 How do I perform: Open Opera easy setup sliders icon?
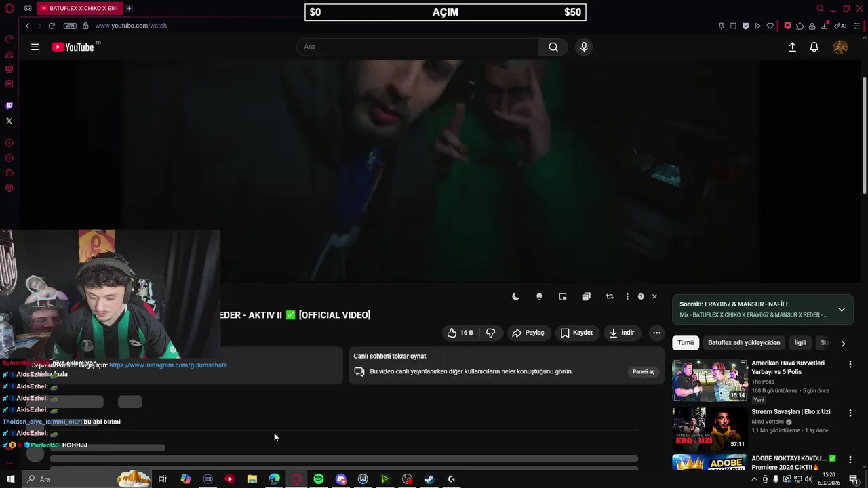tap(857, 26)
